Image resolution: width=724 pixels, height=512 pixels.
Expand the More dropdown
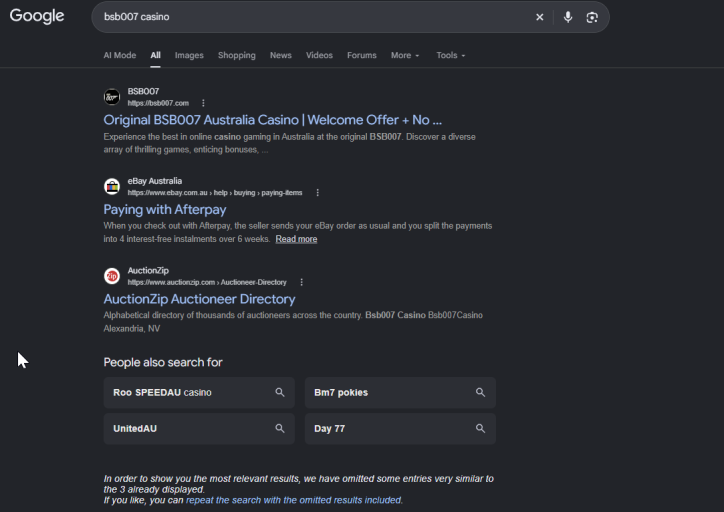point(405,55)
